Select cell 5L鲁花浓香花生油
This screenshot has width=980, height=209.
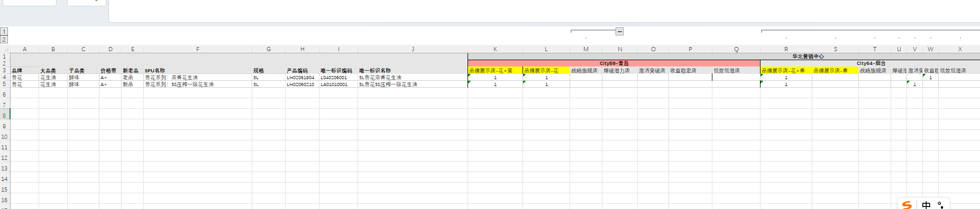pos(413,77)
